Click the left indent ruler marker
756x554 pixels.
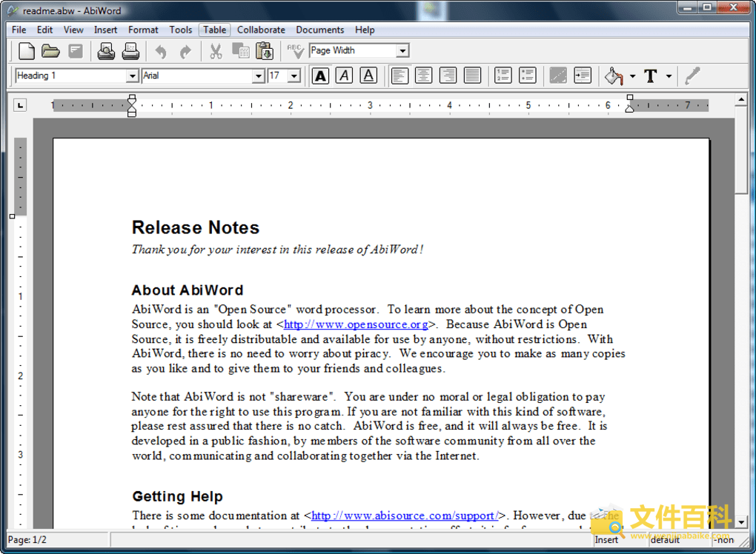click(132, 105)
